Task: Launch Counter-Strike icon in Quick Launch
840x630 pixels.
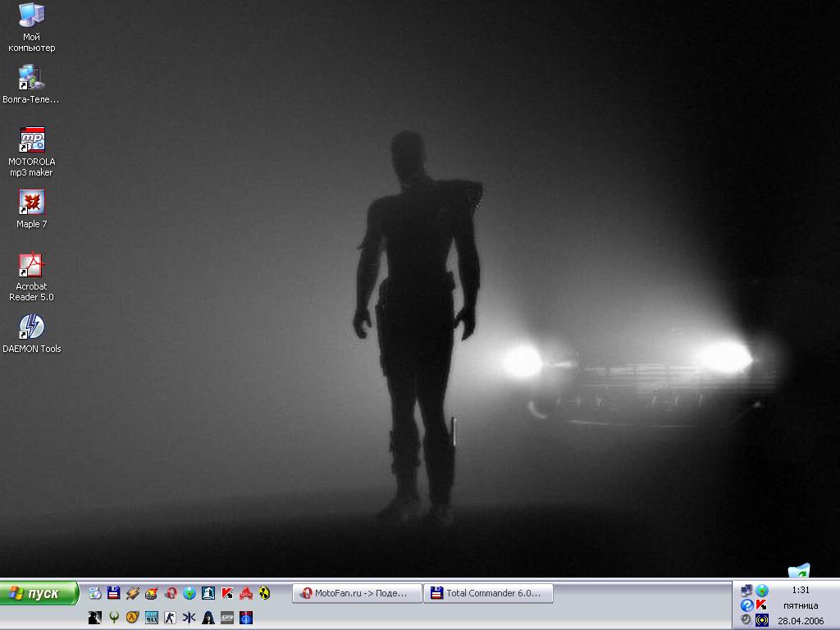Action: pyautogui.click(x=171, y=618)
